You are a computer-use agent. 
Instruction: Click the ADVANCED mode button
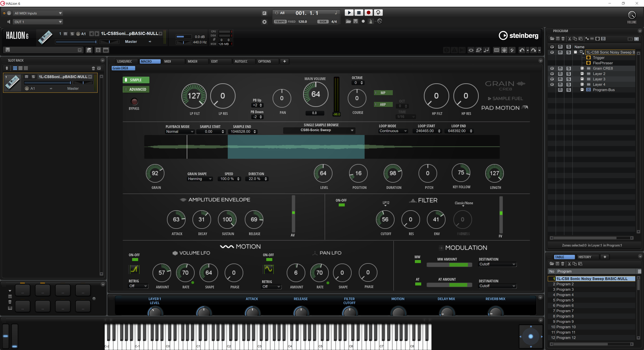coord(136,89)
